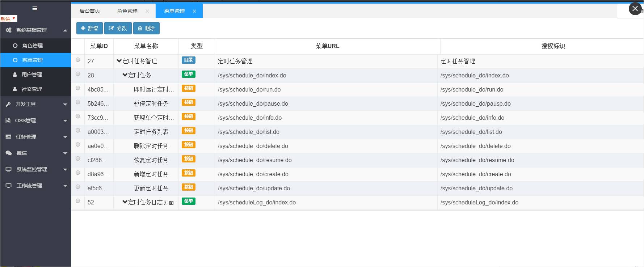The width and height of the screenshot is (644, 267).
Task: Click the user icon beside 用户管理
Action: [x=15, y=75]
